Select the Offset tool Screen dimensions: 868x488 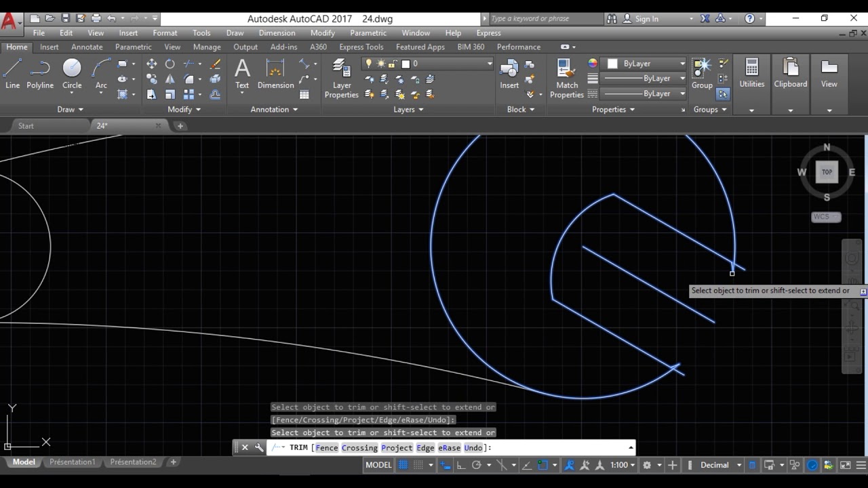(x=216, y=95)
